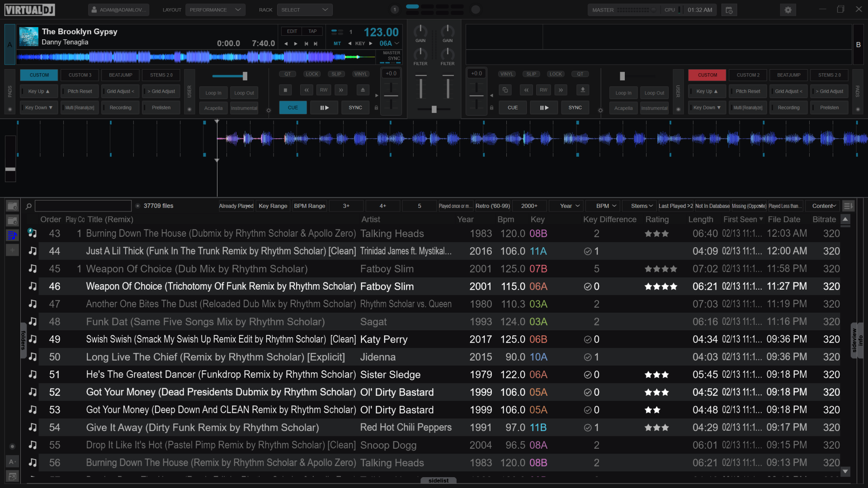Open the Content dropdown
Screen dimensions: 868x488
[x=822, y=206]
